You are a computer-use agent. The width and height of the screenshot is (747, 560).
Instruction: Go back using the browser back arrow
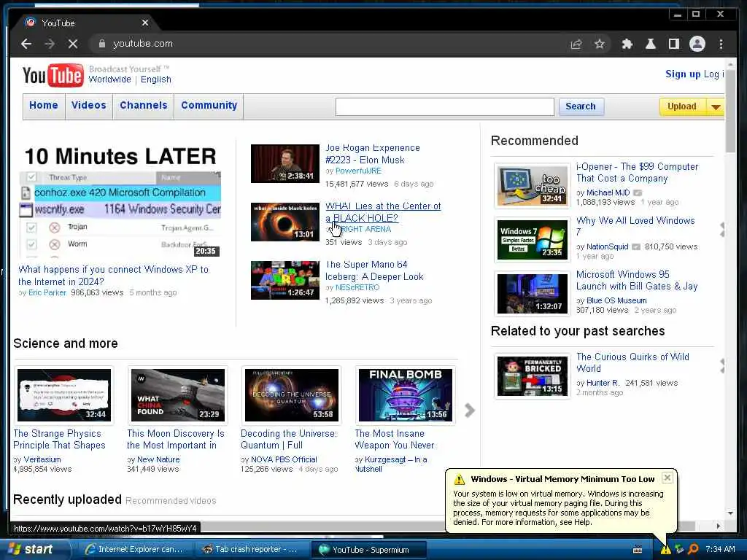pos(26,44)
